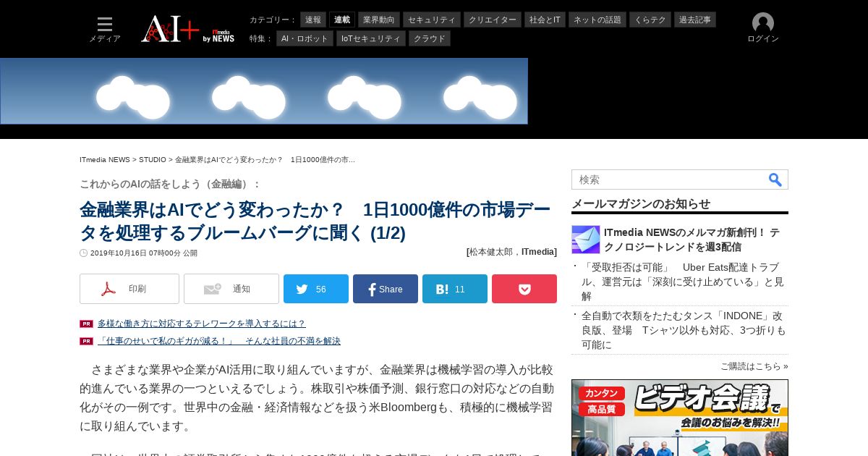Viewport: 868px width, 456px height.
Task: Click the メールマガジンのお知らせ heading
Action: 641,203
